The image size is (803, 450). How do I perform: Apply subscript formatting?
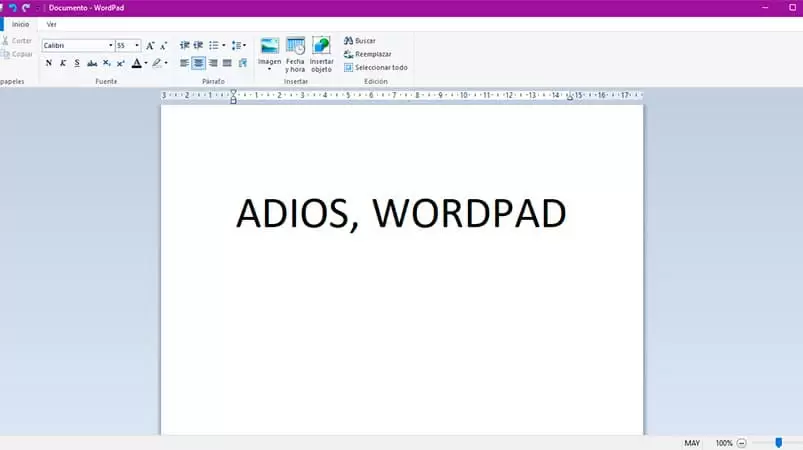(x=106, y=63)
